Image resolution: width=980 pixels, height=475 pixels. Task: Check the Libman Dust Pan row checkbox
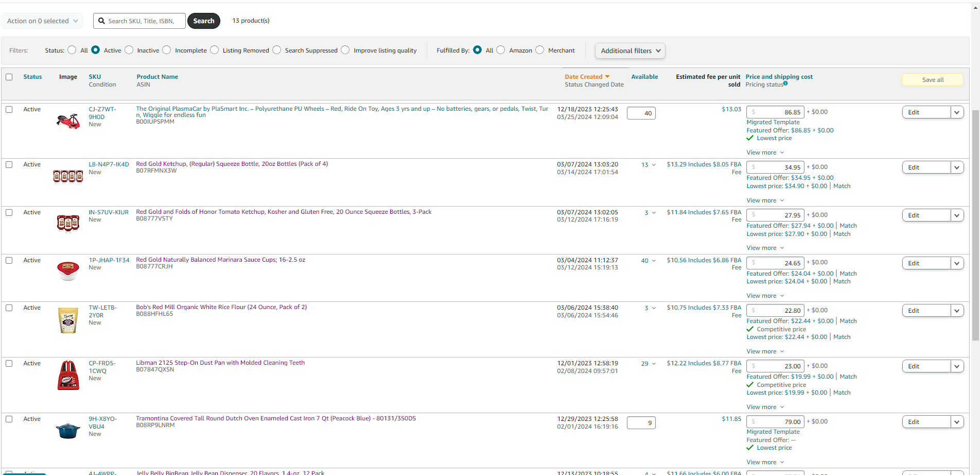tap(9, 363)
